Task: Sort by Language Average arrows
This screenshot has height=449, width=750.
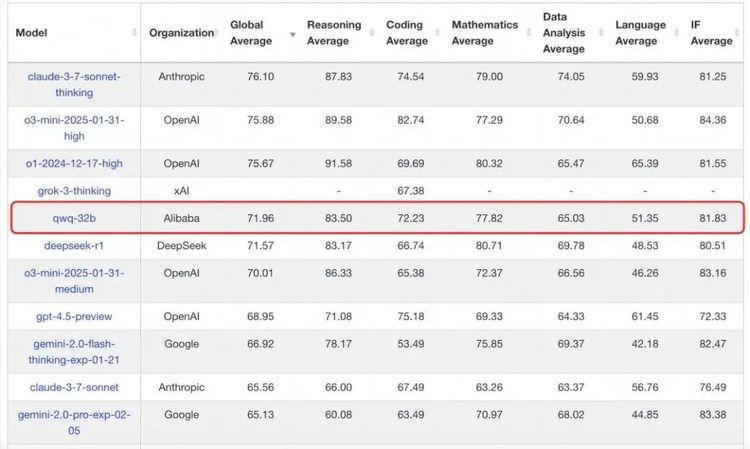Action: [x=676, y=33]
